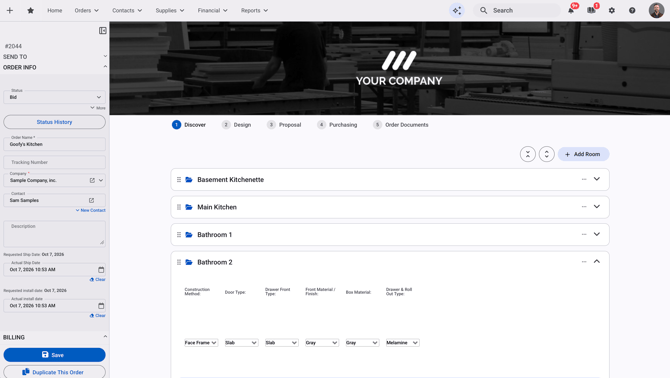The width and height of the screenshot is (670, 378).
Task: Clear the Actual Ship Date
Action: [x=97, y=279]
